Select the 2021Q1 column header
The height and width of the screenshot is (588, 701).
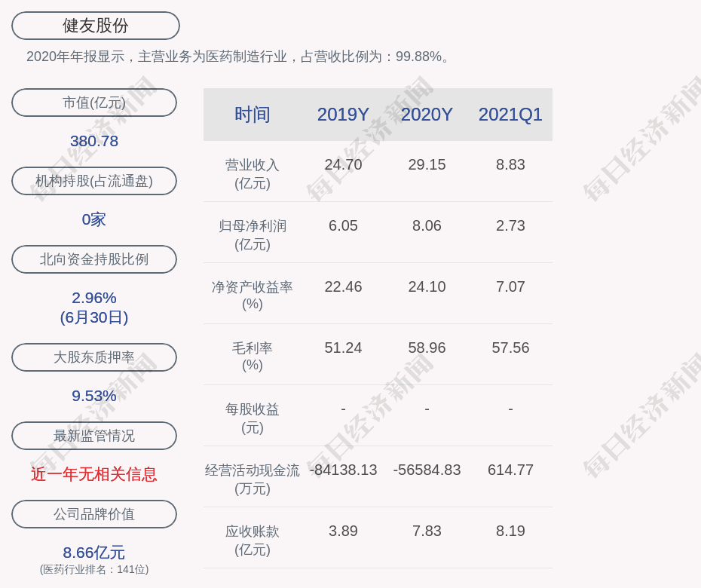pyautogui.click(x=510, y=115)
